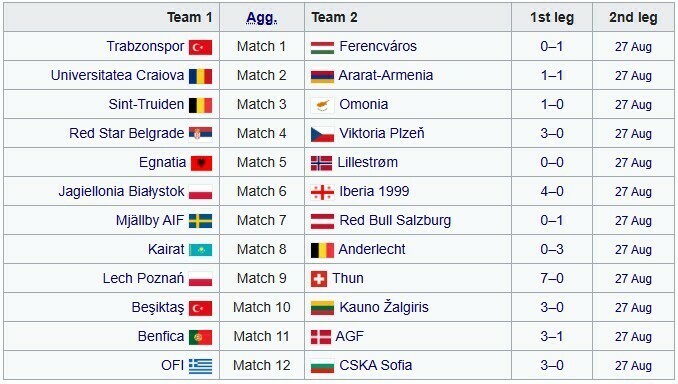Click the Georgia flag beside Iberia 1999
Image resolution: width=678 pixels, height=384 pixels.
click(322, 192)
